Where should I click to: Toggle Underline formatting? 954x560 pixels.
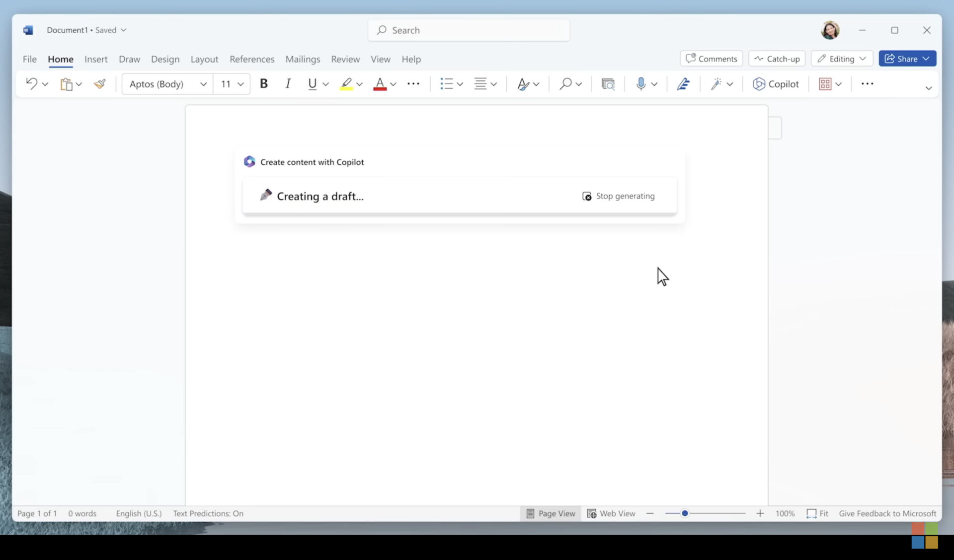(312, 84)
